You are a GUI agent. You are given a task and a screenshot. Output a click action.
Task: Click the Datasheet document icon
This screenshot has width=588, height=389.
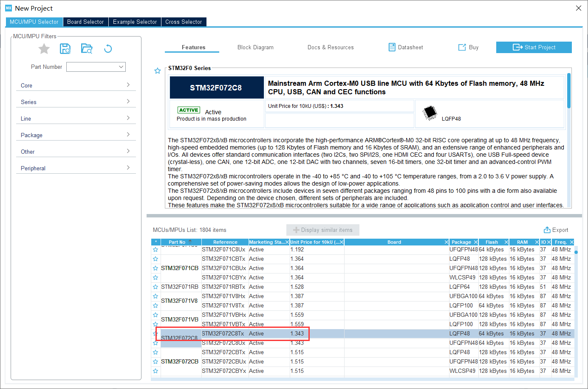click(392, 47)
